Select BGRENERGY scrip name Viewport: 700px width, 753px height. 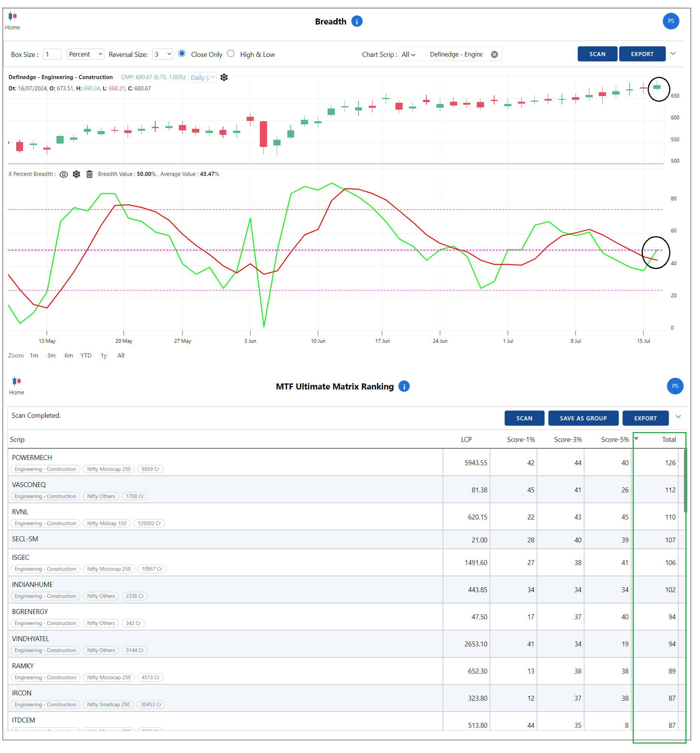click(x=30, y=611)
